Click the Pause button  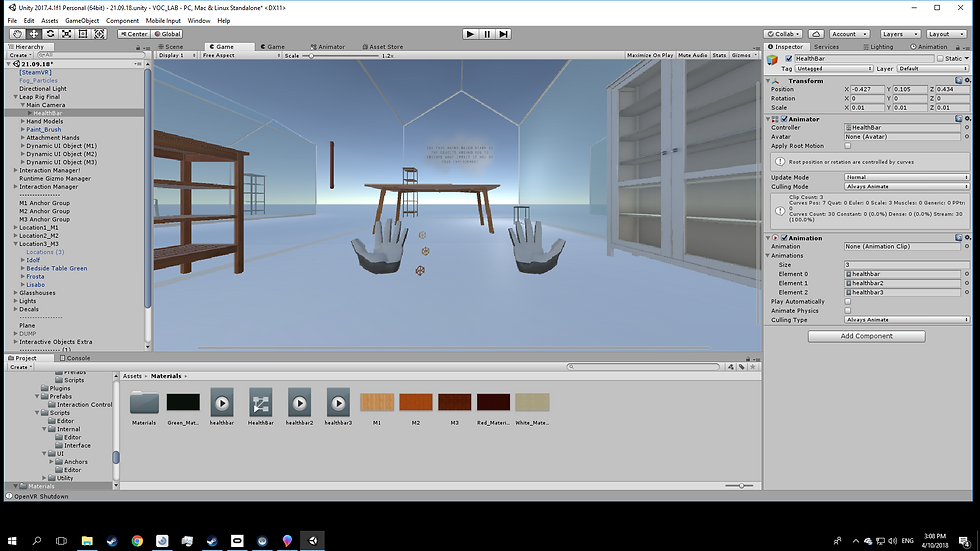[x=487, y=34]
